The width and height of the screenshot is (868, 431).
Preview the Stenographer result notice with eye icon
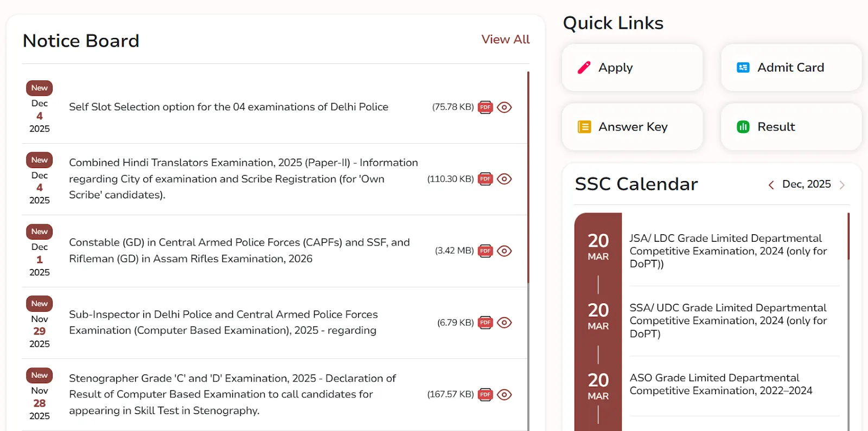tap(505, 394)
